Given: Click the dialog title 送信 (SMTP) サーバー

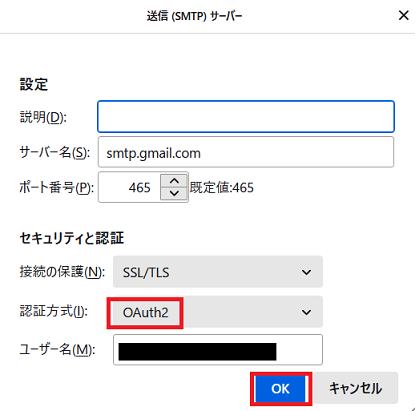Looking at the screenshot, I should pos(194,16).
